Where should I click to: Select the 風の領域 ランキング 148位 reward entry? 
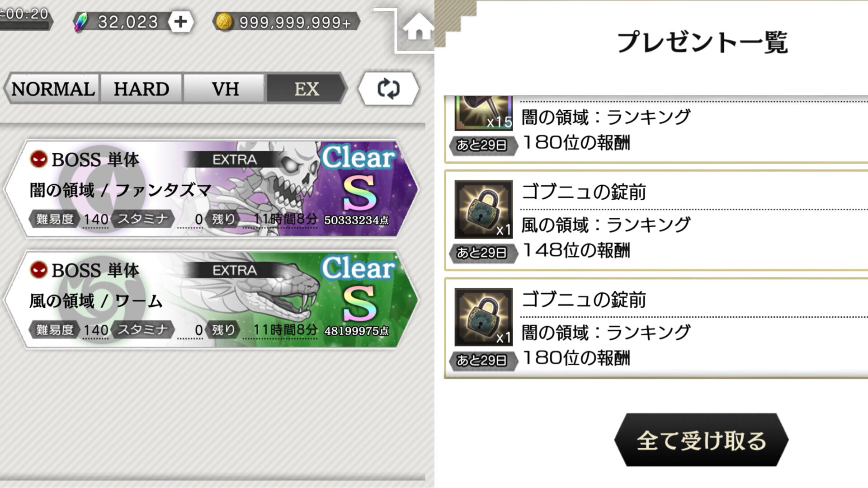656,221
